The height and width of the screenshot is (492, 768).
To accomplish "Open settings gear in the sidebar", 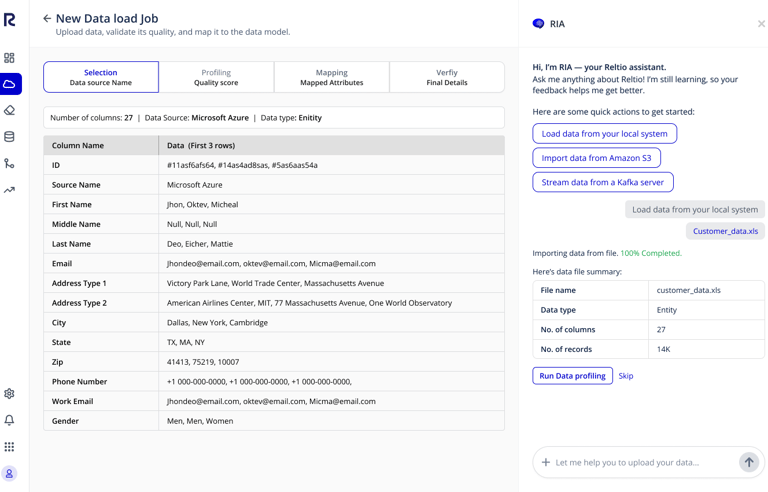I will [x=10, y=394].
